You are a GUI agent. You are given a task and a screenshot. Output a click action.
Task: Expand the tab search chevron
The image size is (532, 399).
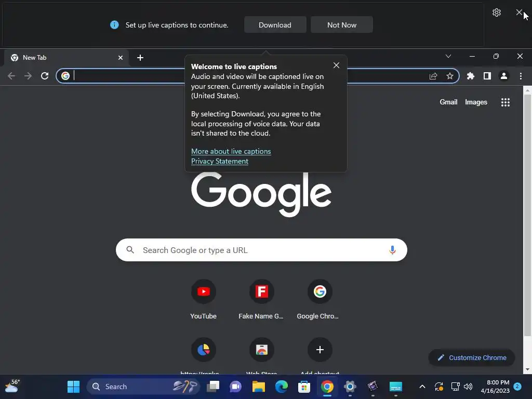(448, 56)
